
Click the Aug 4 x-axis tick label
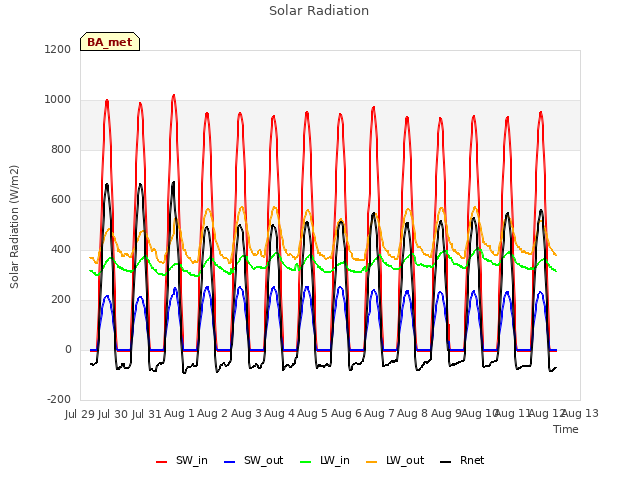pos(280,414)
